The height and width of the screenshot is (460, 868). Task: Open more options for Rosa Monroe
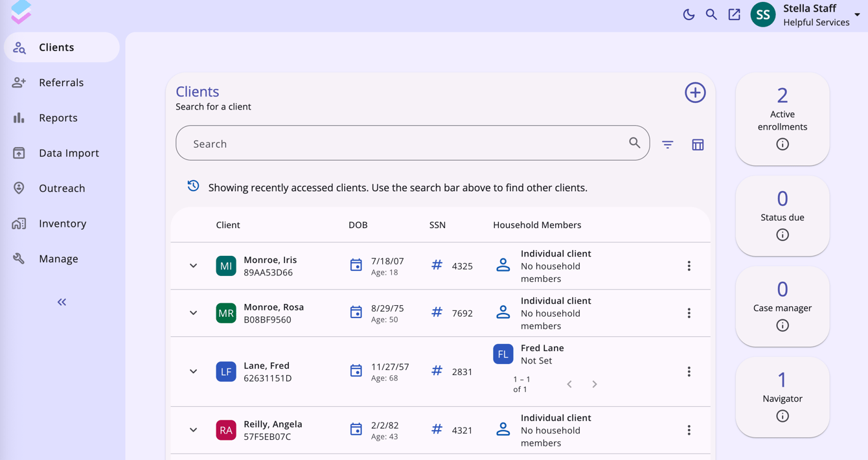click(689, 313)
